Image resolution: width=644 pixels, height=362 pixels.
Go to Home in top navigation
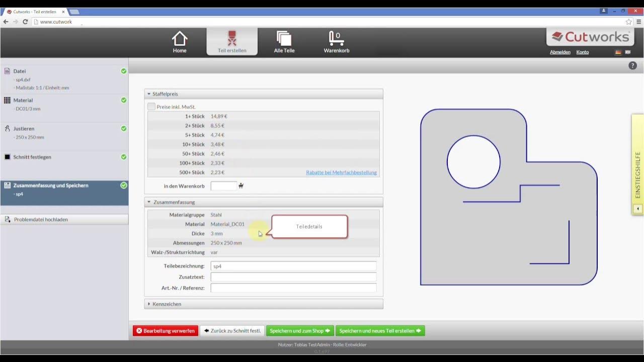(180, 42)
